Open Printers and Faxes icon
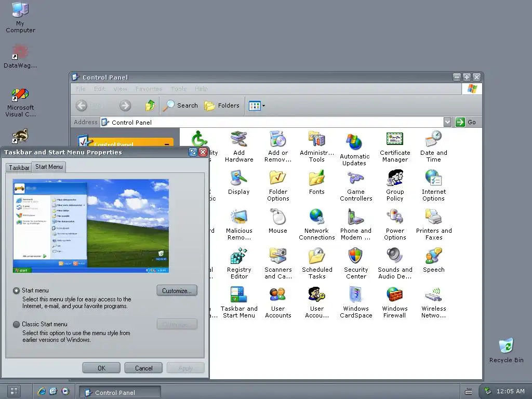The image size is (532, 399). point(434,224)
